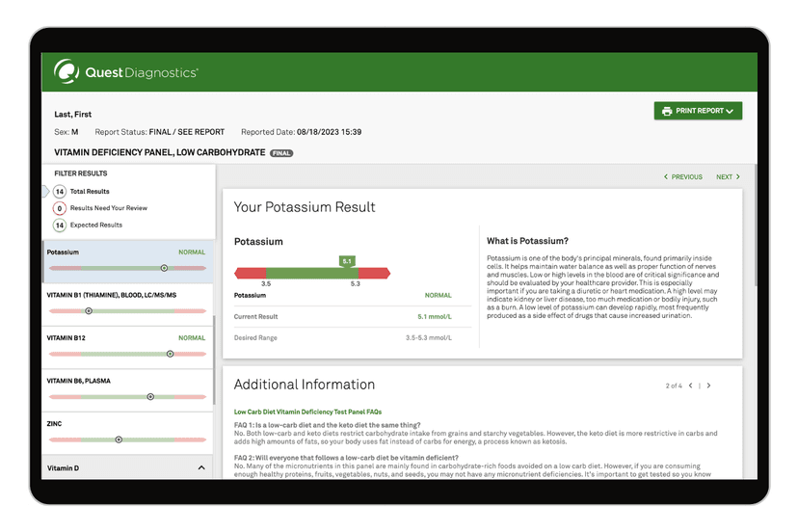
Task: Select Vitamin B1 (Thiamine) result row
Action: 128,305
